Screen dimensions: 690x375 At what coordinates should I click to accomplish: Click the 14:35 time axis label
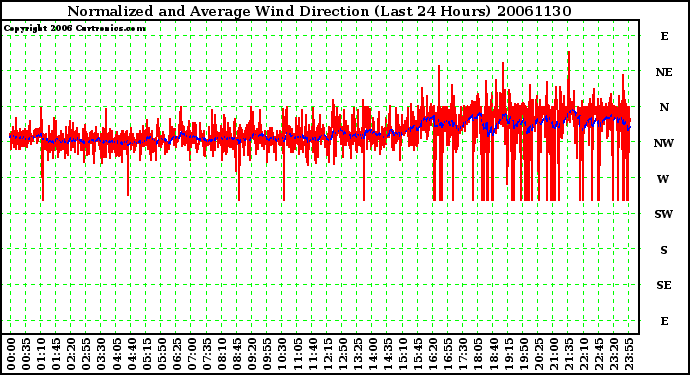point(388,354)
